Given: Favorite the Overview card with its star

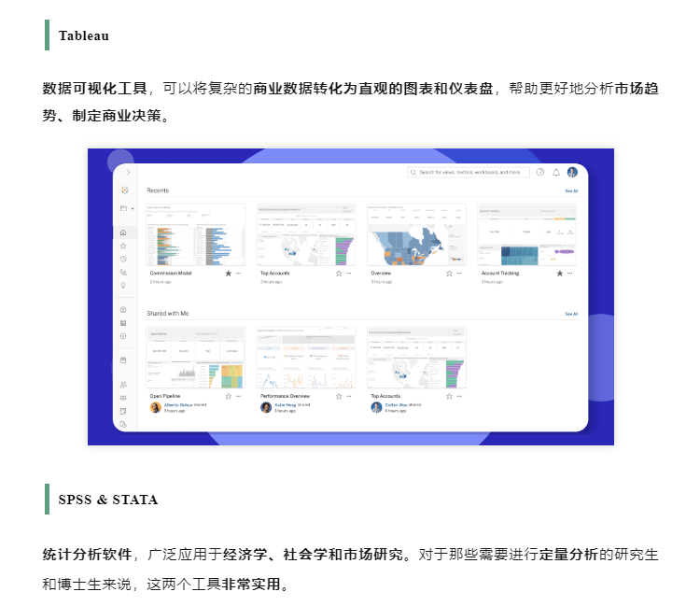Looking at the screenshot, I should 449,274.
